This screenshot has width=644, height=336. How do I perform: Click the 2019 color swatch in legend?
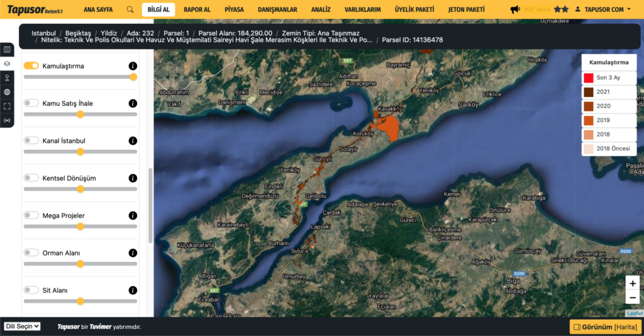(x=589, y=120)
